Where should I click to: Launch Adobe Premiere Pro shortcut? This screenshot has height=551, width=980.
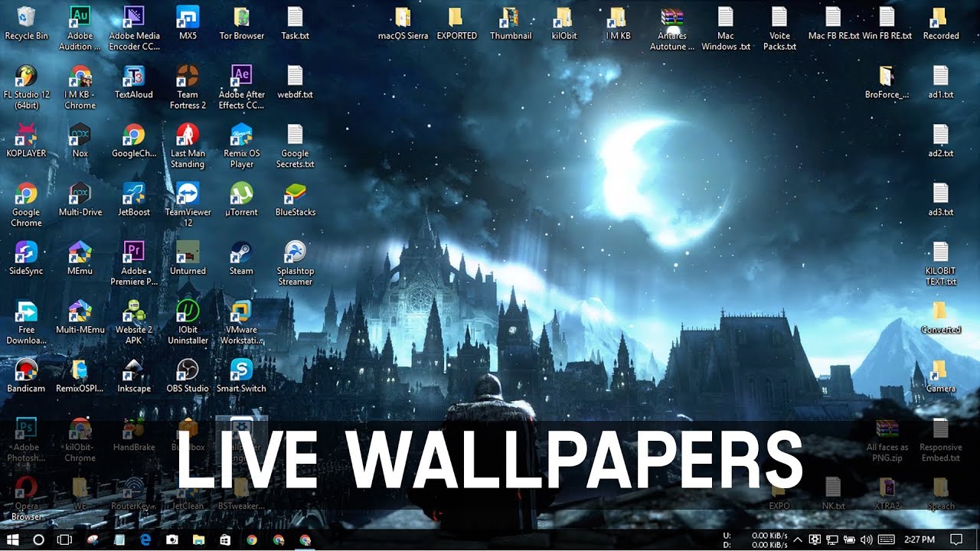[x=134, y=264]
